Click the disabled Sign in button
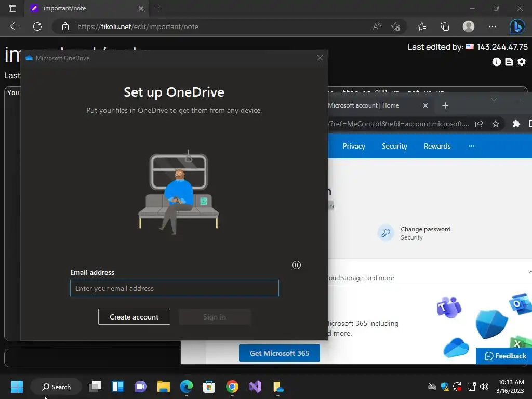The image size is (532, 399). (x=215, y=317)
